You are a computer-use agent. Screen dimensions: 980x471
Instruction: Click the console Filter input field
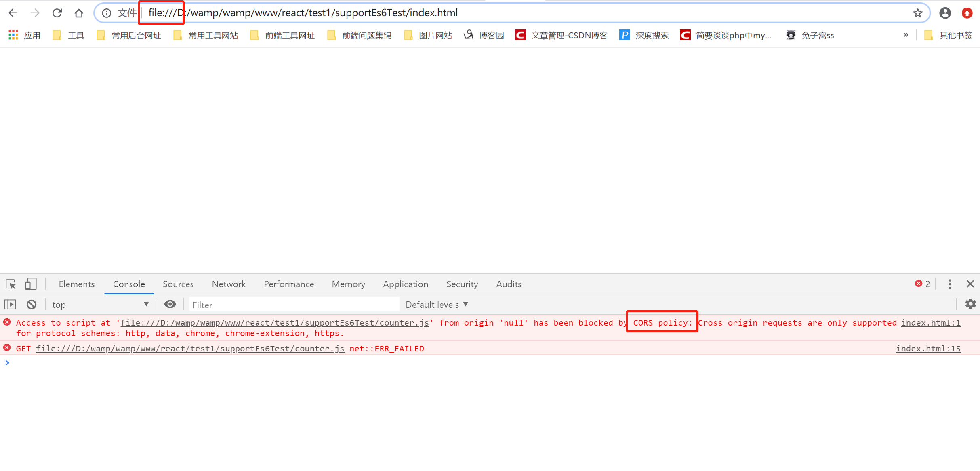[283, 304]
